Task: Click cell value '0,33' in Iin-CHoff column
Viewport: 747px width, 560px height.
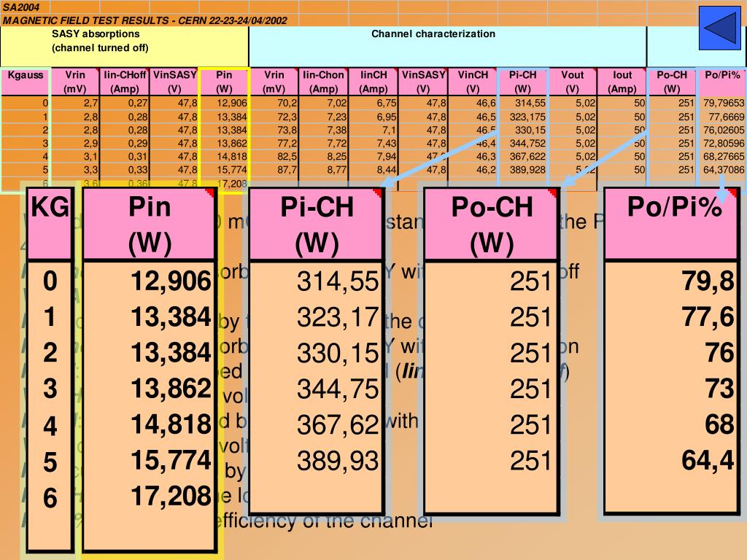Action: [x=138, y=169]
